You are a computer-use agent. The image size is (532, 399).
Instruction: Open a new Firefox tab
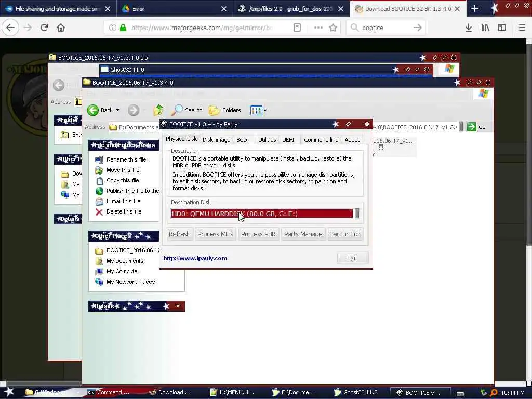pyautogui.click(x=475, y=9)
